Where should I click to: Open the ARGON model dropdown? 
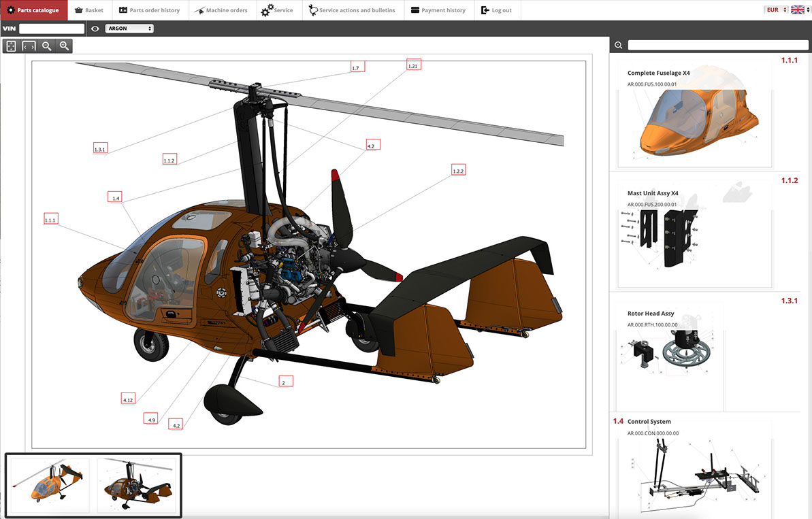129,29
